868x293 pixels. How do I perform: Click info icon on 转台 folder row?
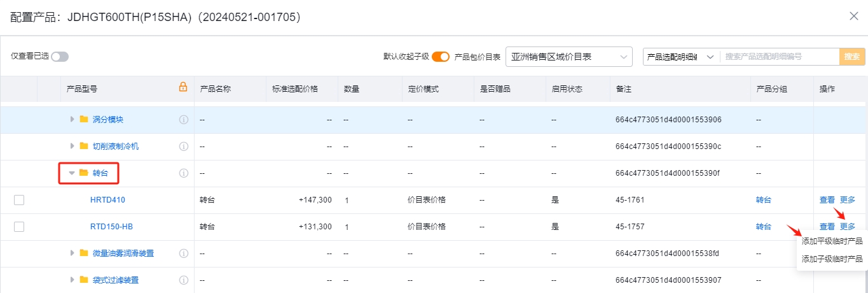coord(183,173)
